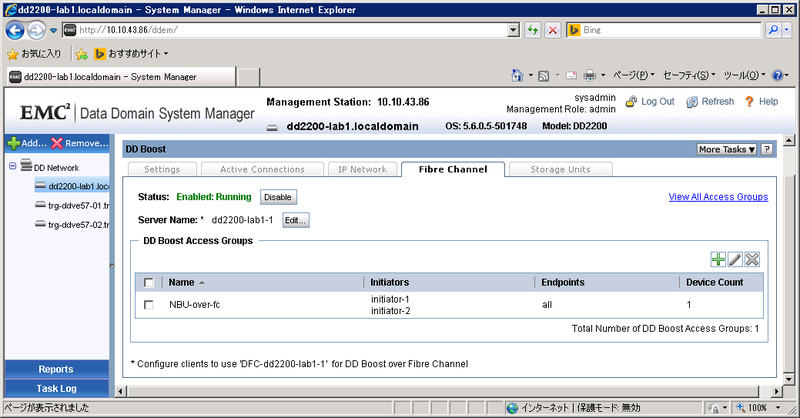Screen dimensions: 800x418
Task: Open the search provider dropdown arrow
Action: [x=786, y=30]
